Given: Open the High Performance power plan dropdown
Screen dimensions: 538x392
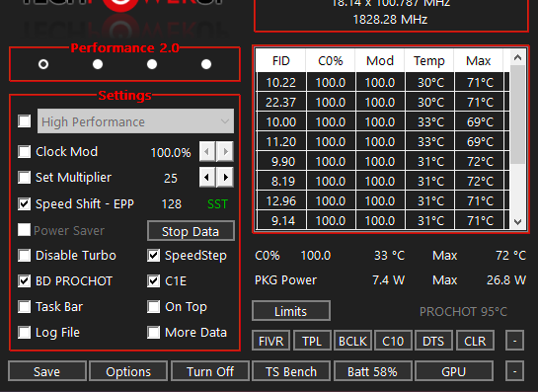Looking at the screenshot, I should 136,121.
